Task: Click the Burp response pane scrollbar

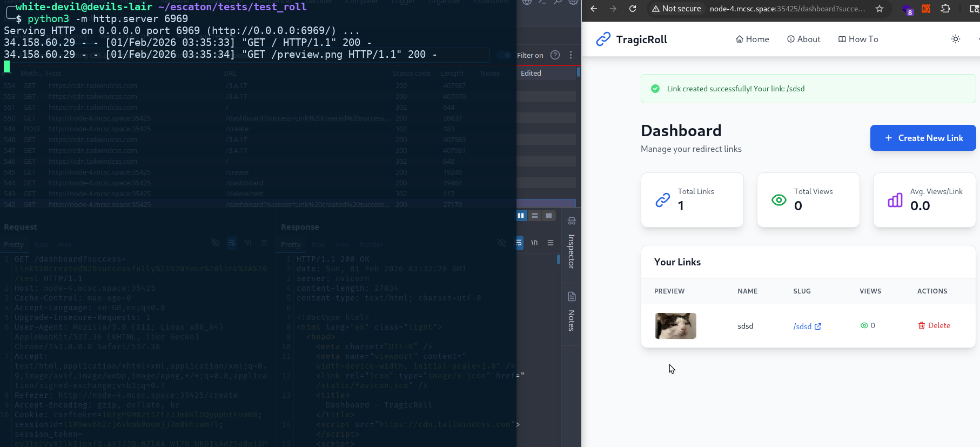Action: click(x=559, y=259)
